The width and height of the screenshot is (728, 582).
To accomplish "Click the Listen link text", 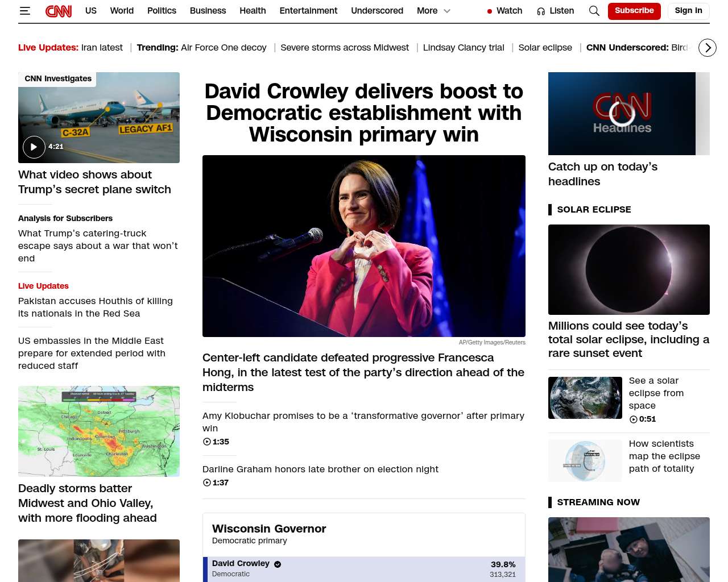I will pos(562,11).
